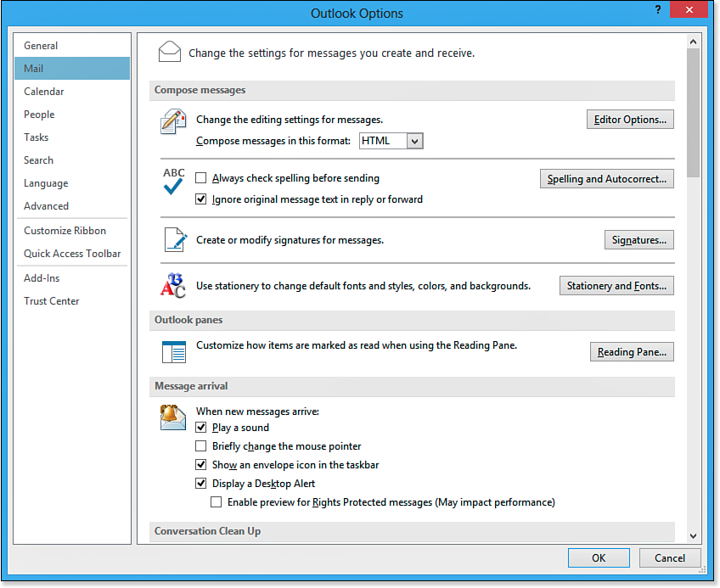Disable Display a Desktop Alert
Image resolution: width=720 pixels, height=588 pixels.
coord(201,484)
